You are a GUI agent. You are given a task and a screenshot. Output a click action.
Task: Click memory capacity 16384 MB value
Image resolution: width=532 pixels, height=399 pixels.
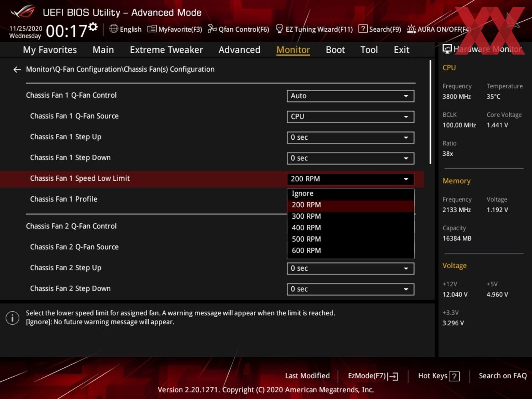[457, 238]
